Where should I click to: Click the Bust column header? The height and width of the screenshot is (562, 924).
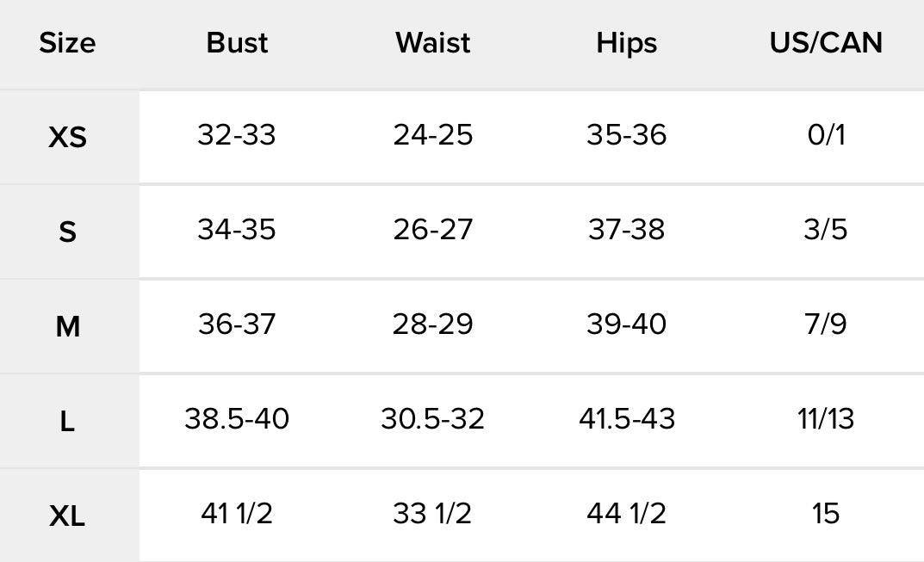coord(237,43)
